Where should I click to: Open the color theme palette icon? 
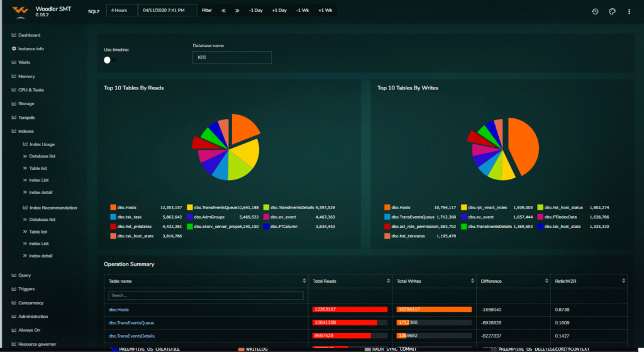[612, 11]
